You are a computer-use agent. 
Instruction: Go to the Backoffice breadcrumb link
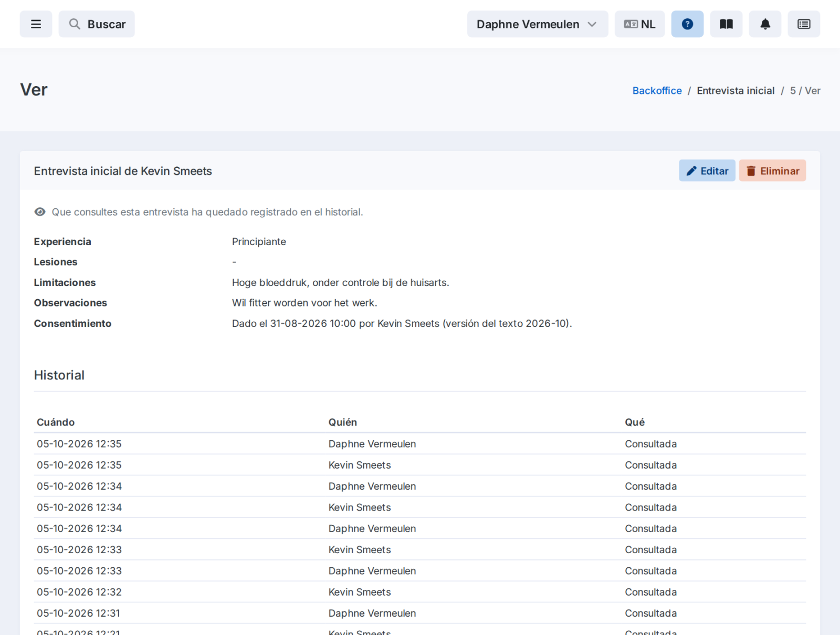click(x=657, y=91)
